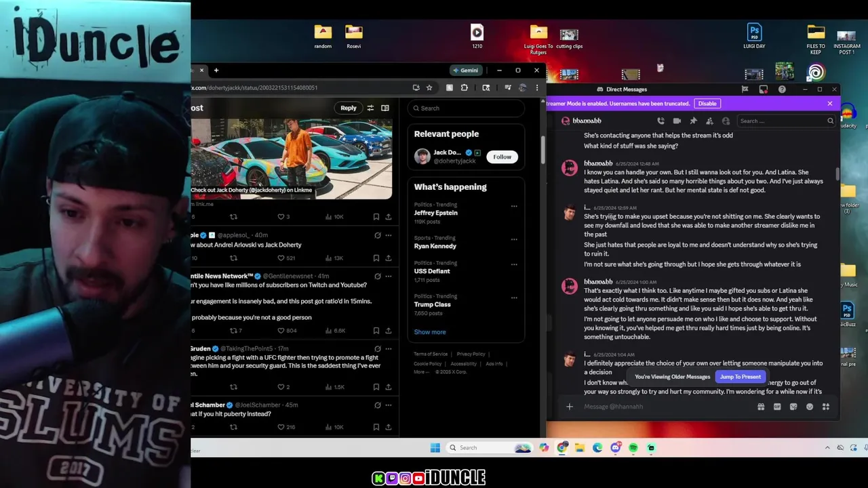Open more options for Jeffrey Epstein trend
This screenshot has height=488, width=868.
click(514, 206)
